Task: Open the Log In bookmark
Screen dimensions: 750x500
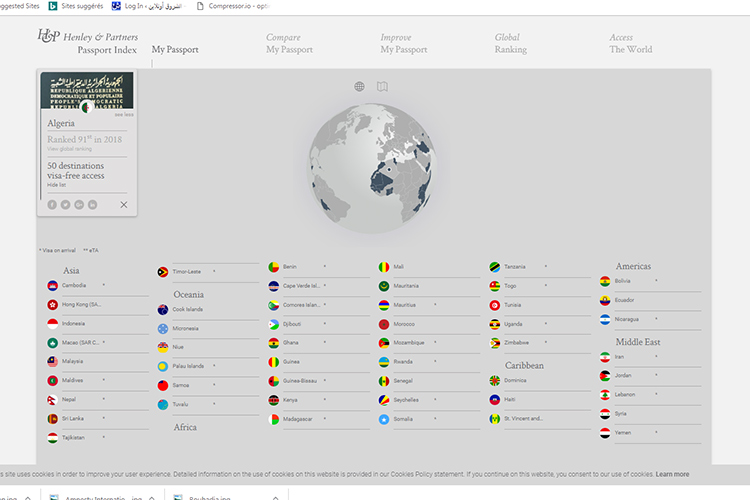Action: tap(148, 6)
